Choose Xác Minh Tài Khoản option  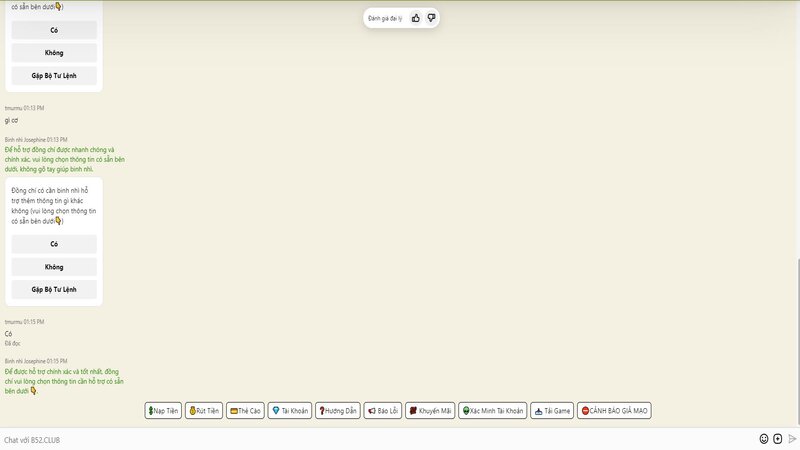tap(492, 411)
